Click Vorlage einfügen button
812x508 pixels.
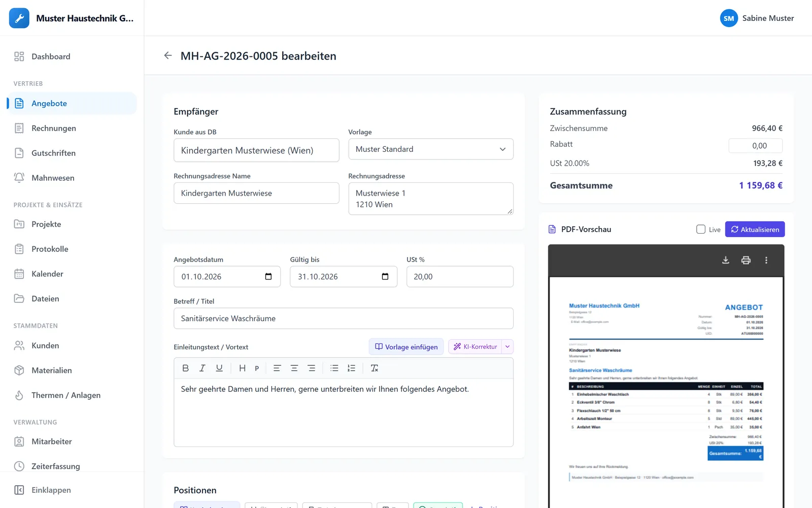(406, 346)
